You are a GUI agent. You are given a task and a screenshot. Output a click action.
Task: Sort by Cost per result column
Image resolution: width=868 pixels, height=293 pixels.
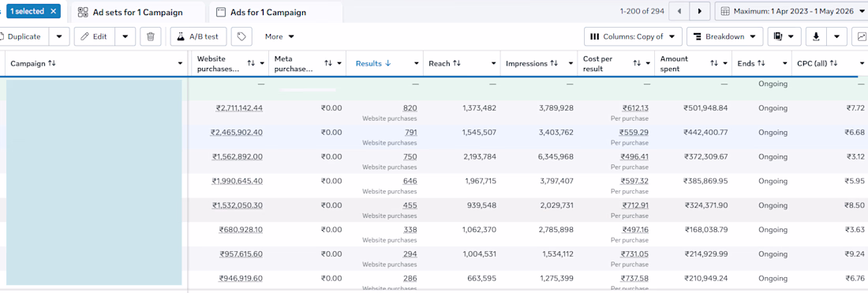[x=637, y=64]
